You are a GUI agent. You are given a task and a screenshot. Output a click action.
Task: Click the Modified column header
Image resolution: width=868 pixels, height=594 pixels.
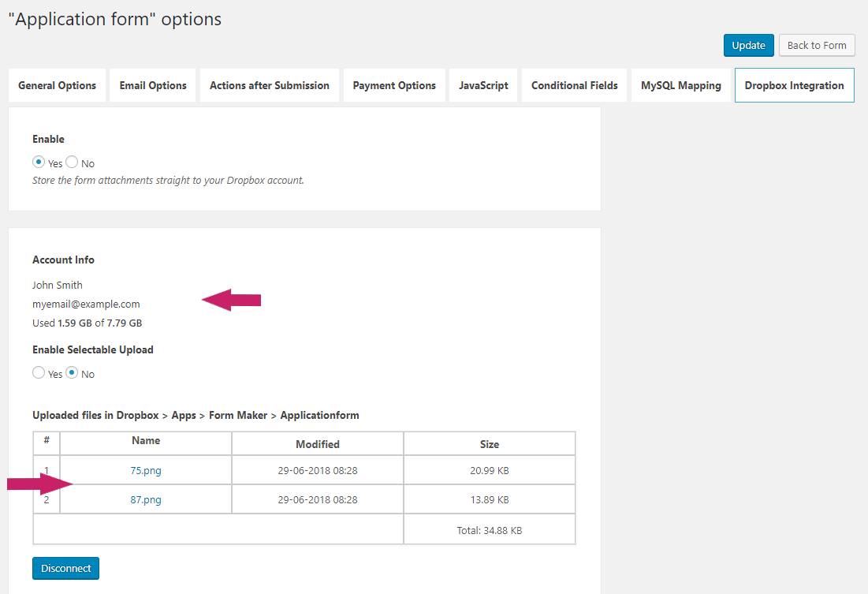317,444
